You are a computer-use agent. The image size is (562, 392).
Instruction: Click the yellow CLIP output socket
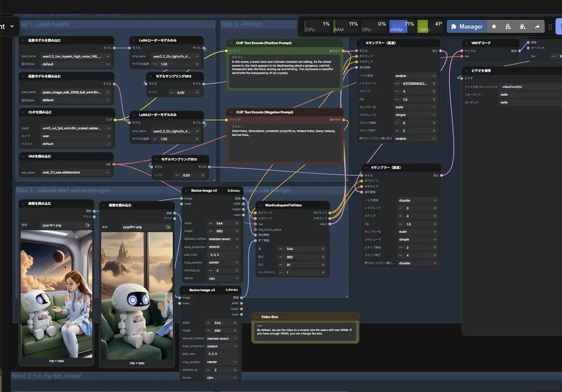(115, 120)
